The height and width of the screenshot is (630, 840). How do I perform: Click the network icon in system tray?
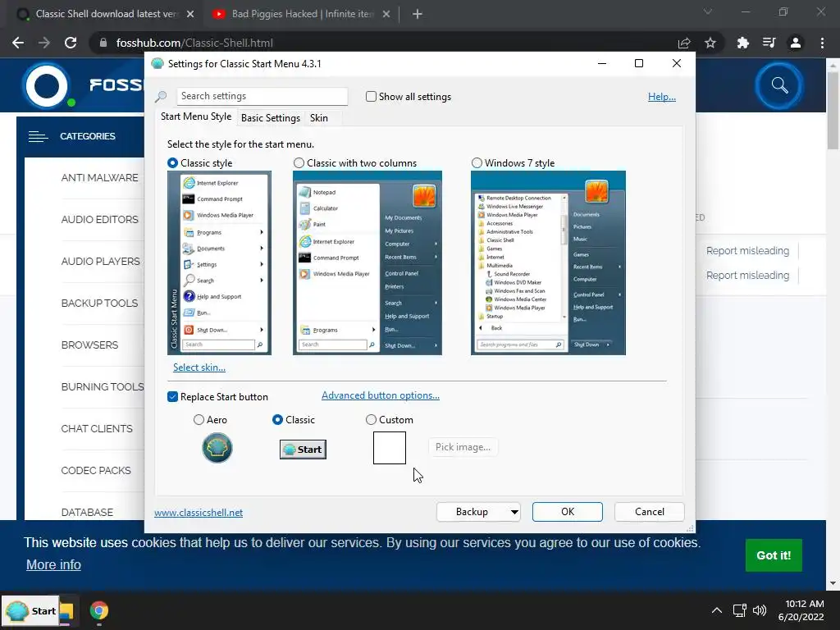[740, 610]
